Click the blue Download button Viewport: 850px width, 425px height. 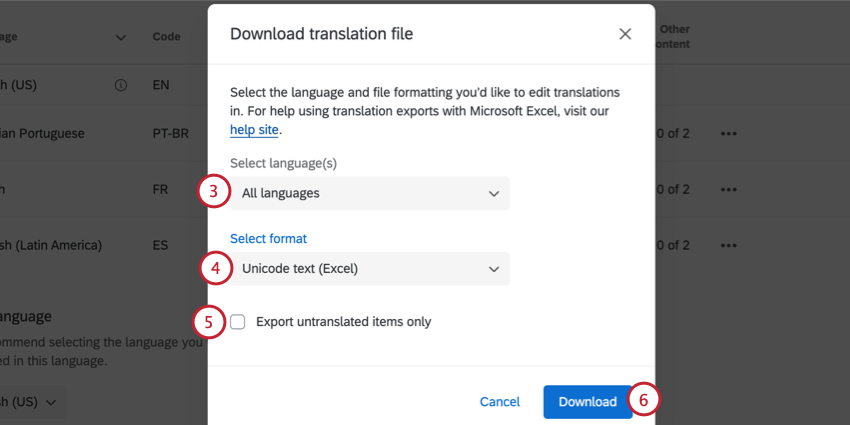click(587, 401)
